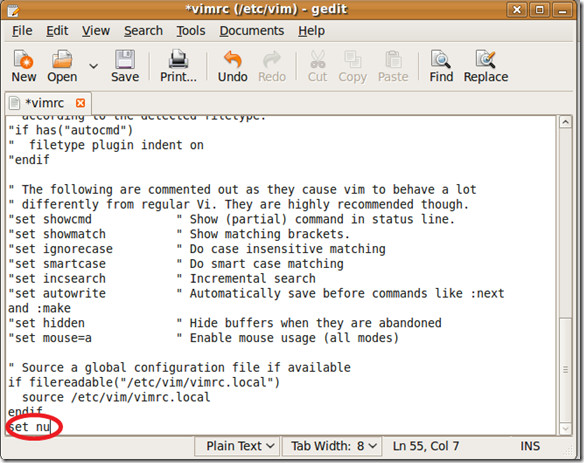This screenshot has width=584, height=463.
Task: Click the if filereadable line
Action: [144, 382]
